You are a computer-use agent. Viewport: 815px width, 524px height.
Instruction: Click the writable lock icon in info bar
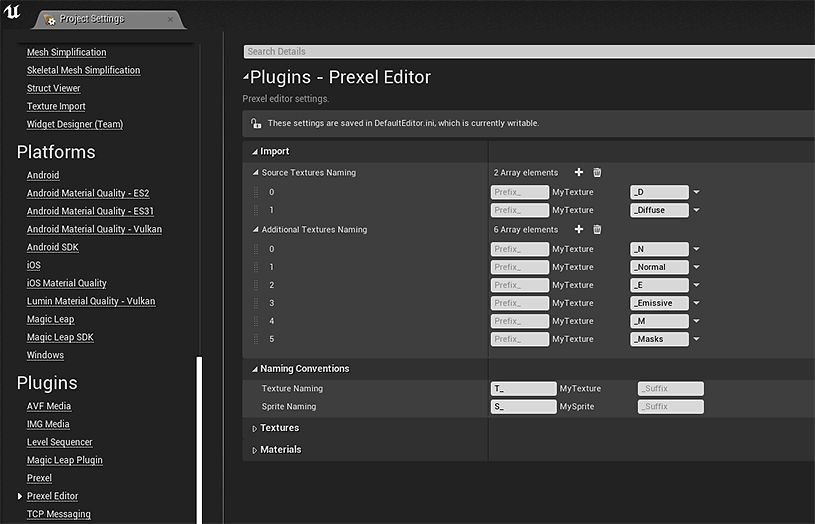(x=256, y=123)
